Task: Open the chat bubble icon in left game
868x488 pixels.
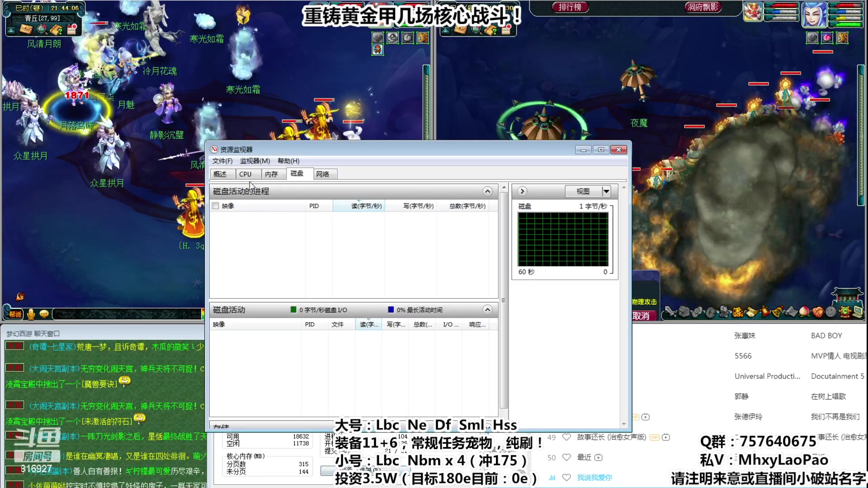Action: pyautogui.click(x=44, y=314)
